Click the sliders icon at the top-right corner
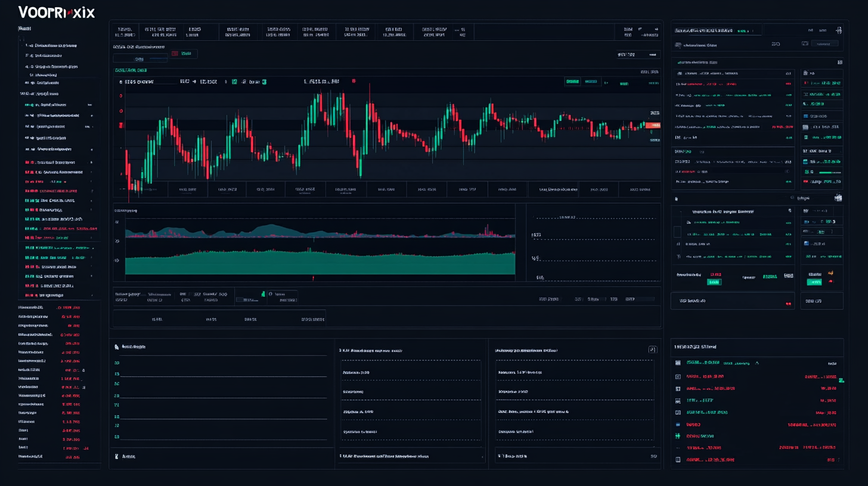This screenshot has width=868, height=486. tap(839, 29)
